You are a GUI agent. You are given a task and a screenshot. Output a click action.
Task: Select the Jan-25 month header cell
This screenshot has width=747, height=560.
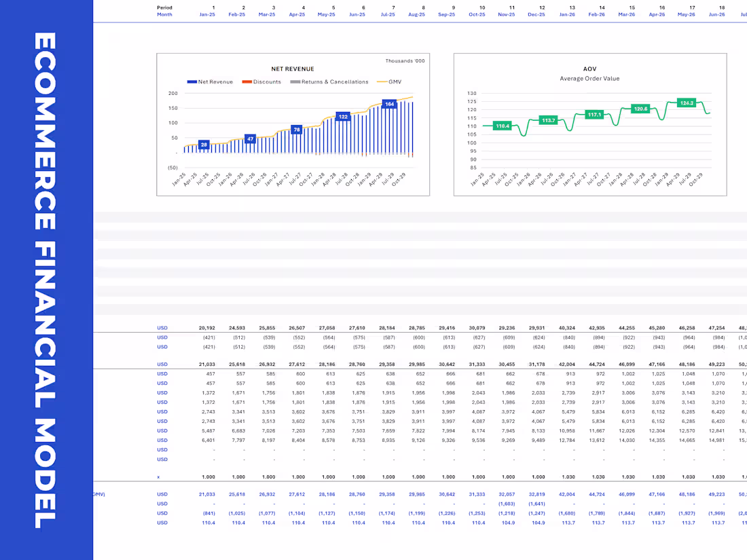click(x=207, y=14)
